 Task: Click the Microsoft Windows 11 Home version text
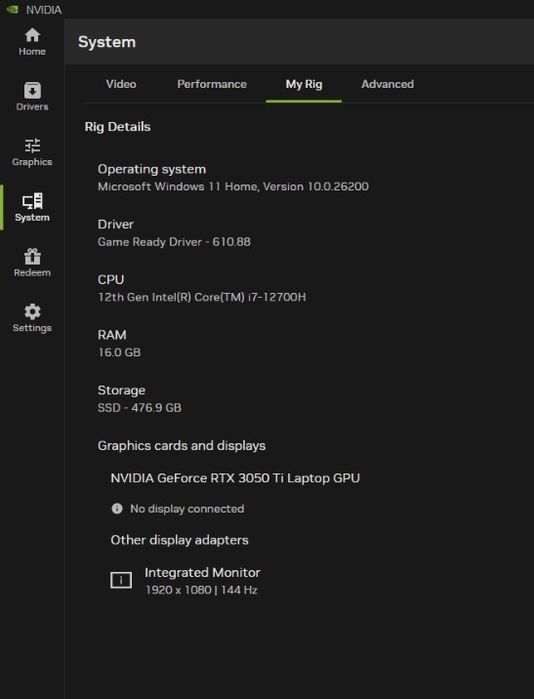[233, 186]
